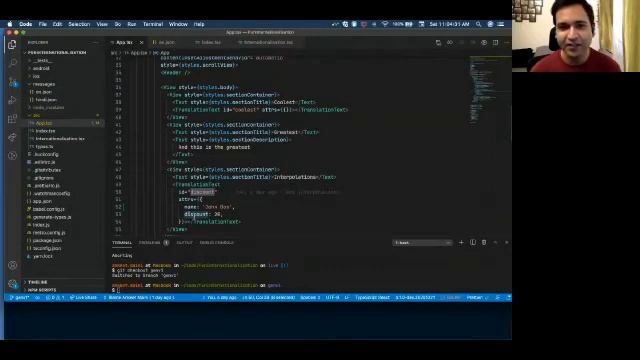This screenshot has height=360, width=640.
Task: Open the Explorer view in activity bar
Action: (x=12, y=44)
